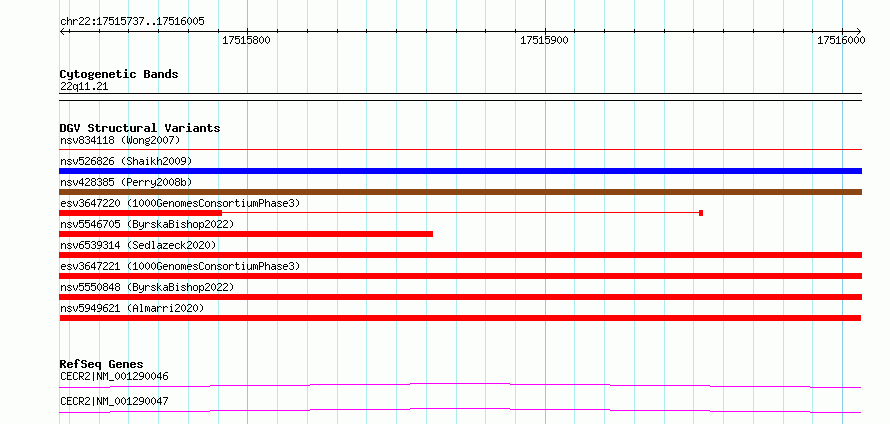Click the magenta CECR2 NM_001290046 transcript line
The height and width of the screenshot is (424, 890).
point(460,385)
